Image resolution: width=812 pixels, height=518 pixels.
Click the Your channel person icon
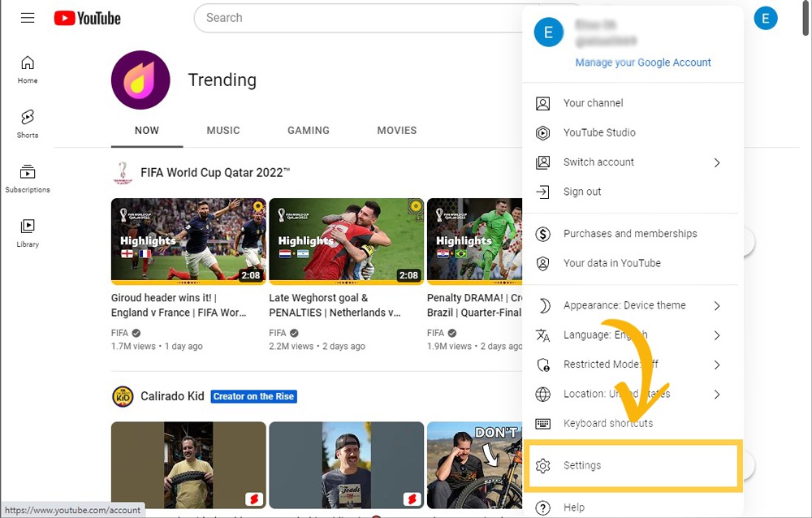[542, 104]
